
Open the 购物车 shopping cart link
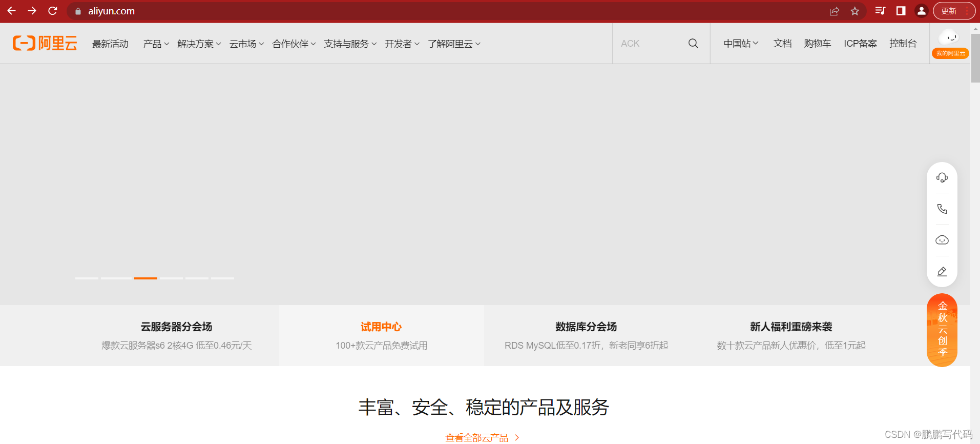[818, 44]
